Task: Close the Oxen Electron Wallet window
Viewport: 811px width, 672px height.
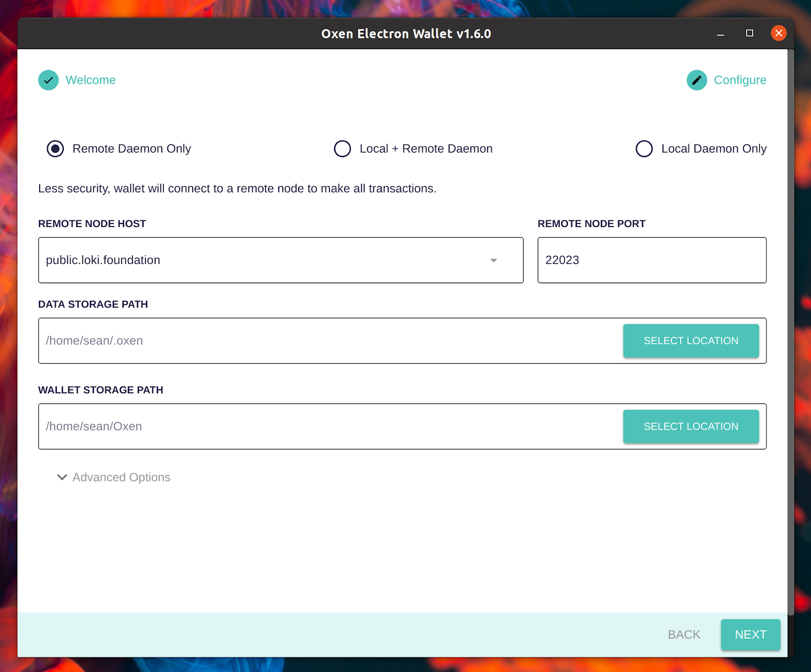Action: point(779,33)
